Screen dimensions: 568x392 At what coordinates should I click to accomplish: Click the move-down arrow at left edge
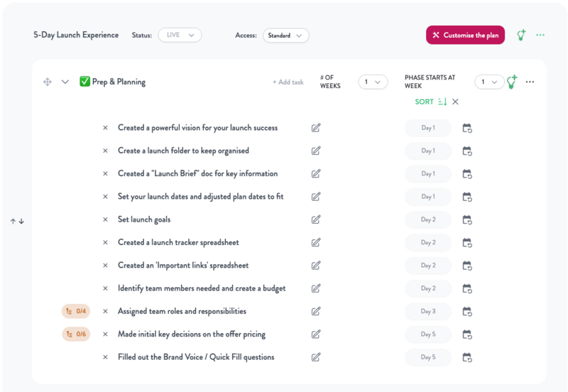22,221
